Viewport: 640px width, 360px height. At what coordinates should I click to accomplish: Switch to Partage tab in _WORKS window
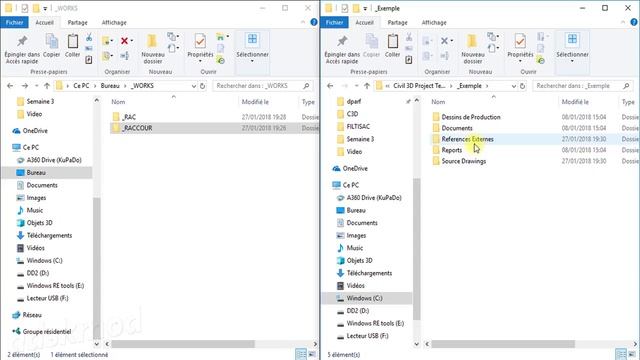coord(78,22)
